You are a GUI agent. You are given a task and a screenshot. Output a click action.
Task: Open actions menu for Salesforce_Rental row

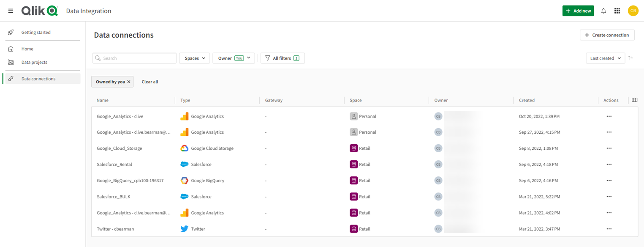tap(609, 165)
